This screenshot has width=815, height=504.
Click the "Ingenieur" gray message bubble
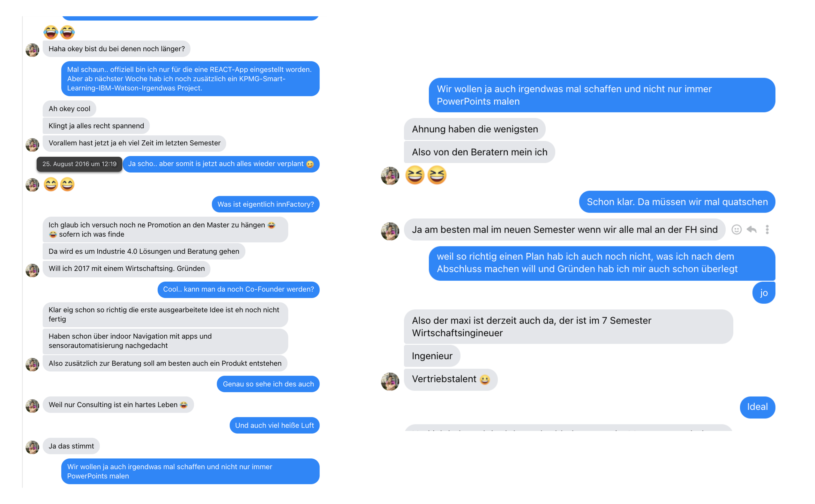pos(432,356)
